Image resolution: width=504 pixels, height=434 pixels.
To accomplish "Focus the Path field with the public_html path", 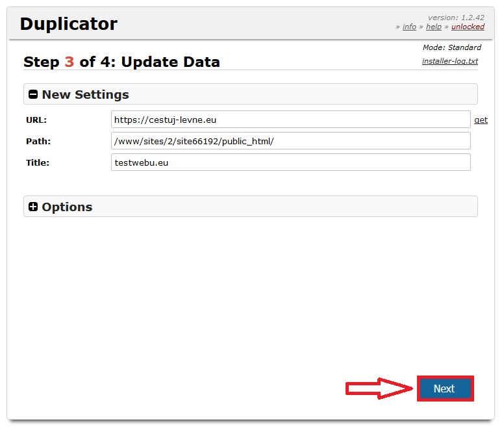I will [x=290, y=141].
